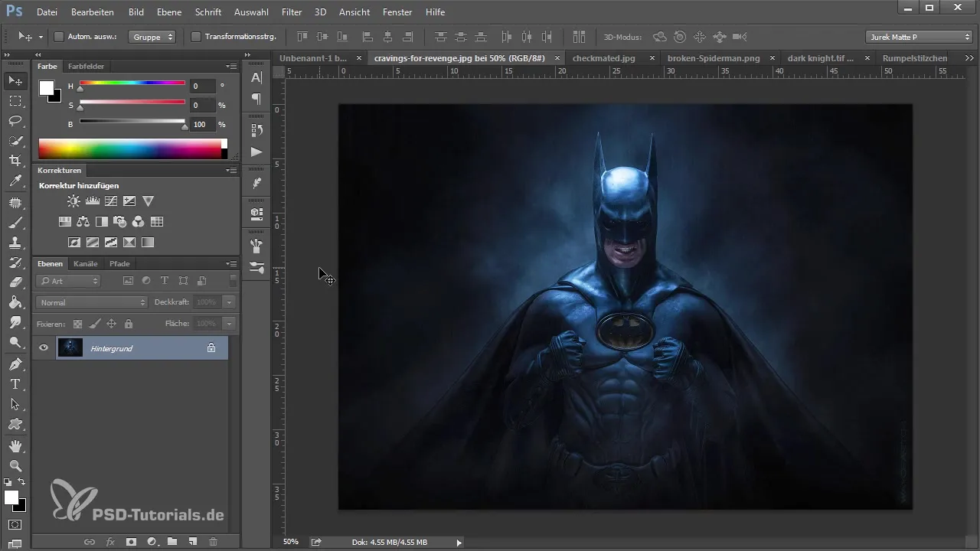This screenshot has width=980, height=551.
Task: Add a layer mask
Action: point(131,542)
